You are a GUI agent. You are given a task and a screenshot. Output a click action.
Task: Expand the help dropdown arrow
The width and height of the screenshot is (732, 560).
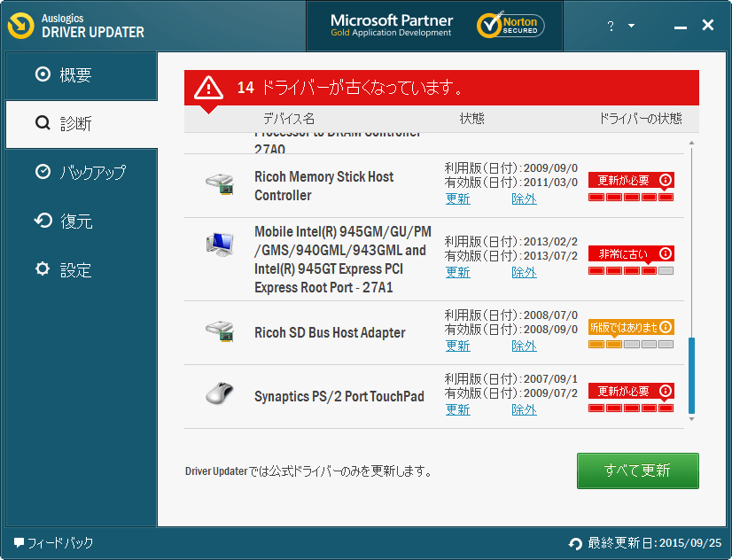pyautogui.click(x=631, y=26)
